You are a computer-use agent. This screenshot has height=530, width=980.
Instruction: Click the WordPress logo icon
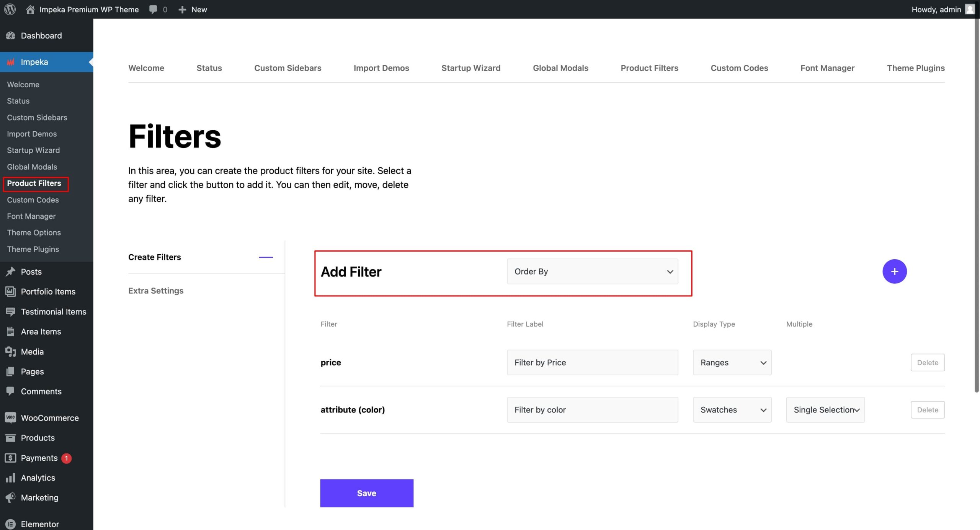[x=10, y=9]
